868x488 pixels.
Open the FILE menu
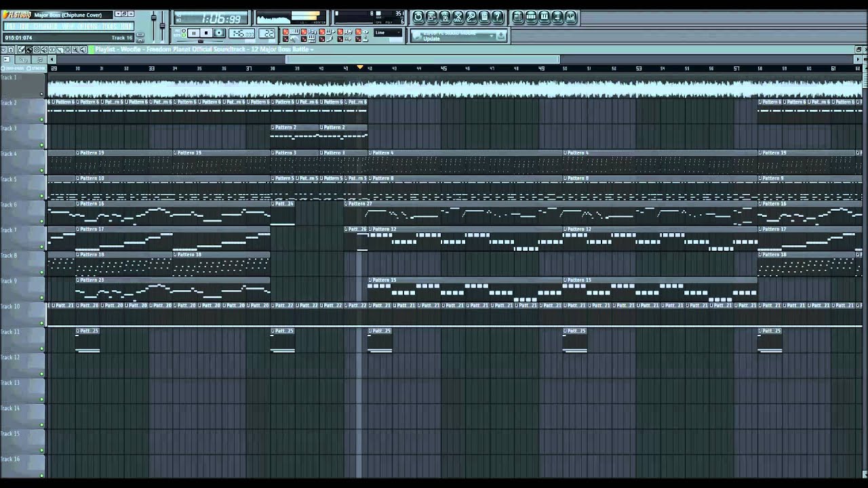11,26
